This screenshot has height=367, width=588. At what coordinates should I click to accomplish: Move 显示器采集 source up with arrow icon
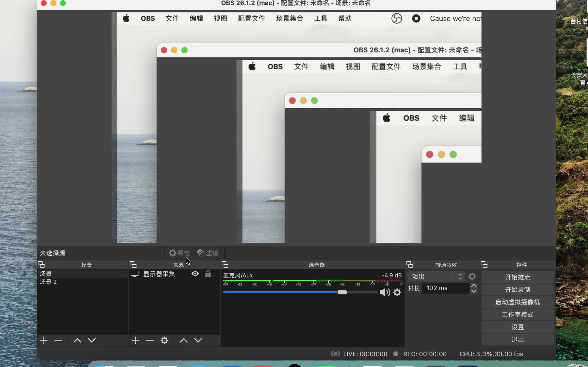[184, 340]
